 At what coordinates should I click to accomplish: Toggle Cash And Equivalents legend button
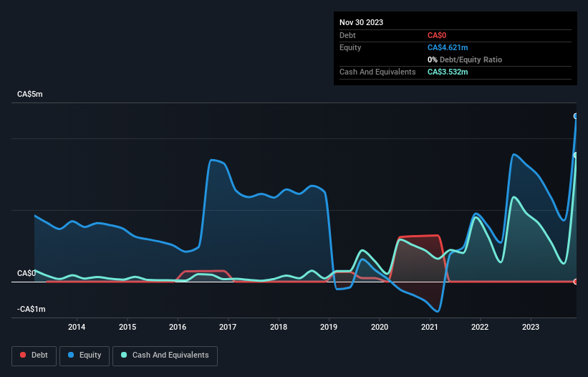(x=165, y=355)
